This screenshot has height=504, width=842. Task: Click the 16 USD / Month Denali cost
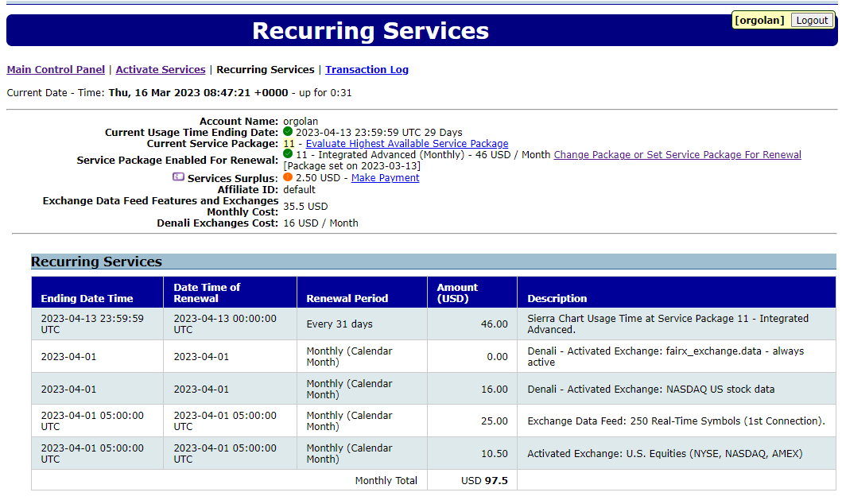click(320, 223)
